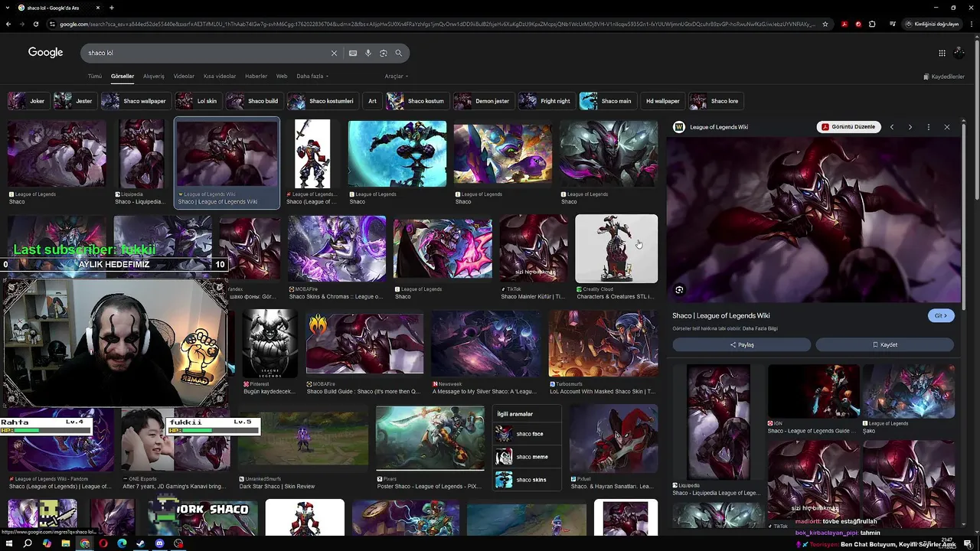
Task: Click the 'Git' visit button
Action: tap(941, 315)
